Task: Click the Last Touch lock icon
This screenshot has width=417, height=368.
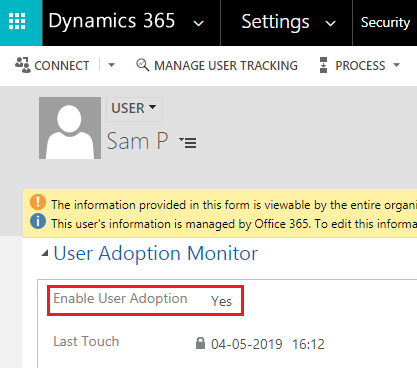Action: point(200,343)
